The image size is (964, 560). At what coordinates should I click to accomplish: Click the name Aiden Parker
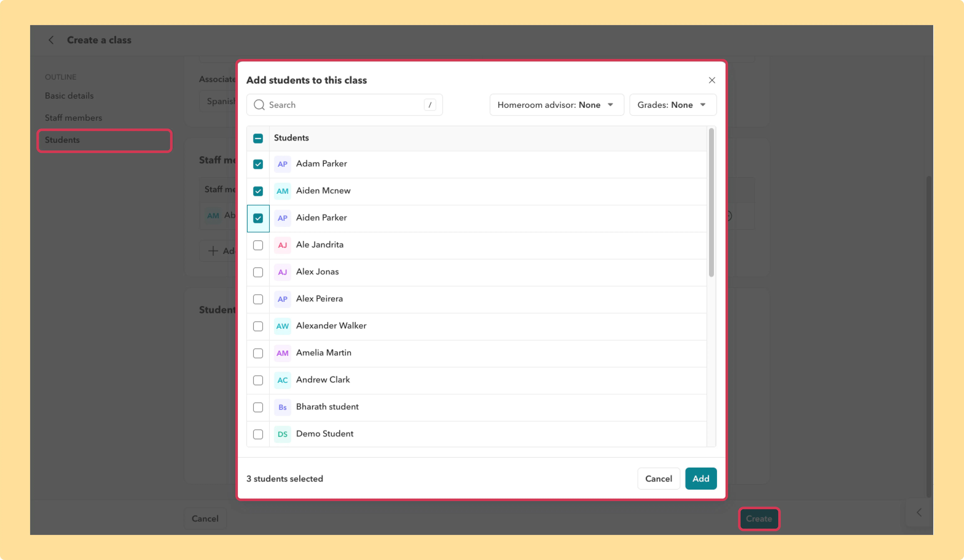321,218
